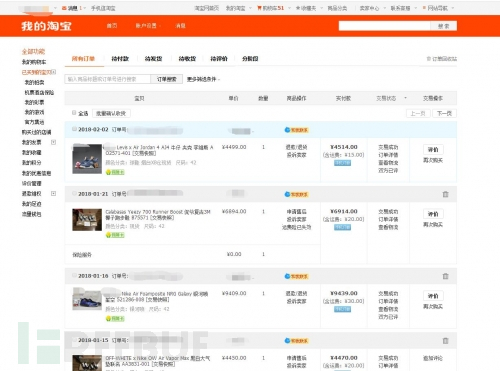Open the shopping cart icon showing 51
Image resolution: width=500 pixels, height=371 pixels.
tap(270, 8)
